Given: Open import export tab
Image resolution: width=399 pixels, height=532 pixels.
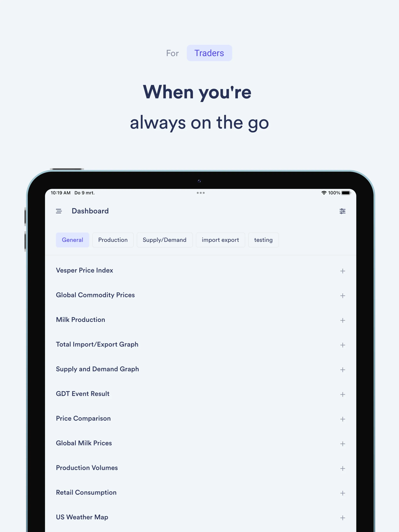Looking at the screenshot, I should [x=221, y=240].
